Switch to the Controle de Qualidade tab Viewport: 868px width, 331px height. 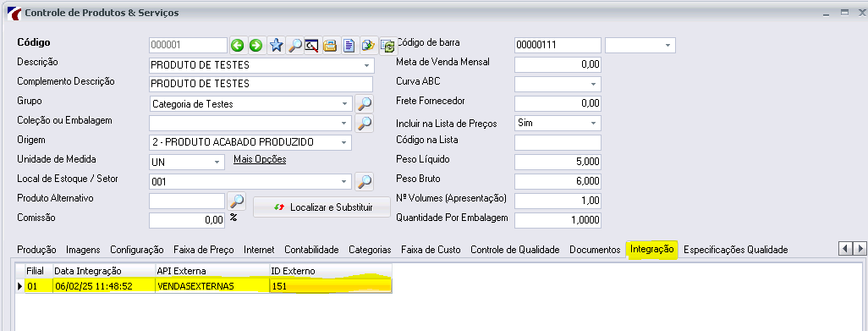click(515, 250)
